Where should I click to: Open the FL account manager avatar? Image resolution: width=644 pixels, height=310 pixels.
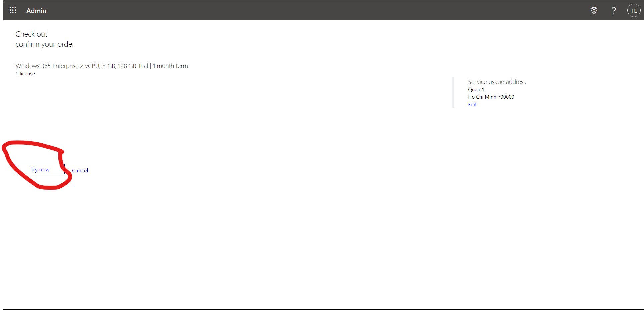[633, 11]
